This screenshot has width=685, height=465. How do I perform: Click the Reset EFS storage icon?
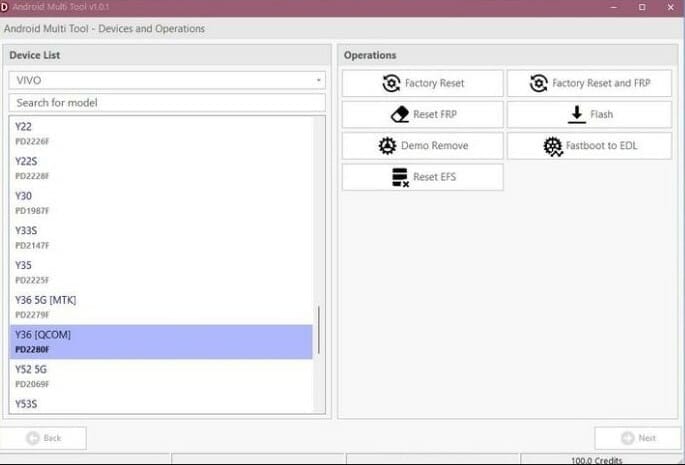click(x=398, y=177)
